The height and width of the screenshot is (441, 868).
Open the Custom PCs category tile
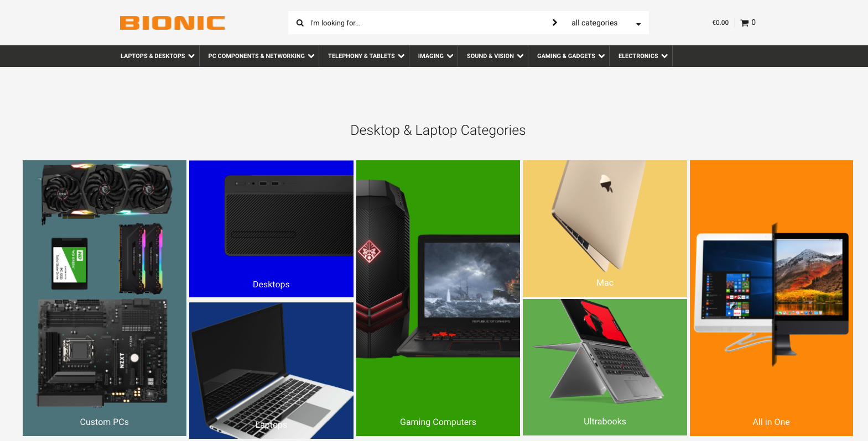(105, 298)
